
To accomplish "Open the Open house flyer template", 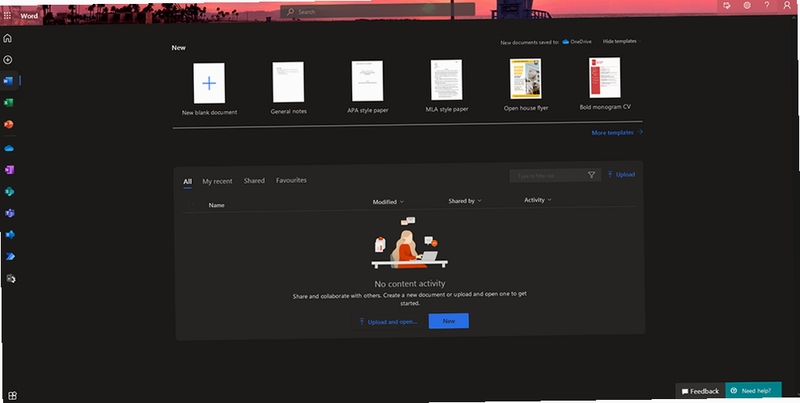I will (x=526, y=85).
